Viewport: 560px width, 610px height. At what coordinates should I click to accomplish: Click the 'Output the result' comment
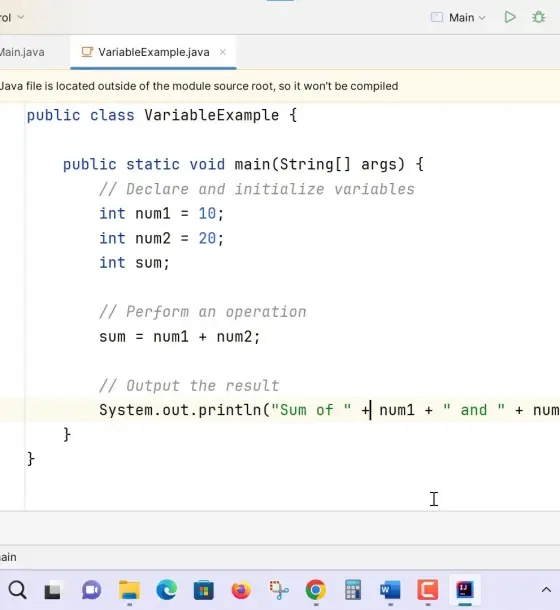[x=189, y=386]
